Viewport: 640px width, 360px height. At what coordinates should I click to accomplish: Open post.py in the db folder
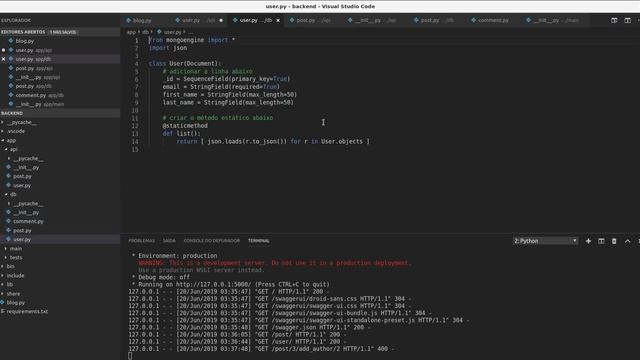22,231
